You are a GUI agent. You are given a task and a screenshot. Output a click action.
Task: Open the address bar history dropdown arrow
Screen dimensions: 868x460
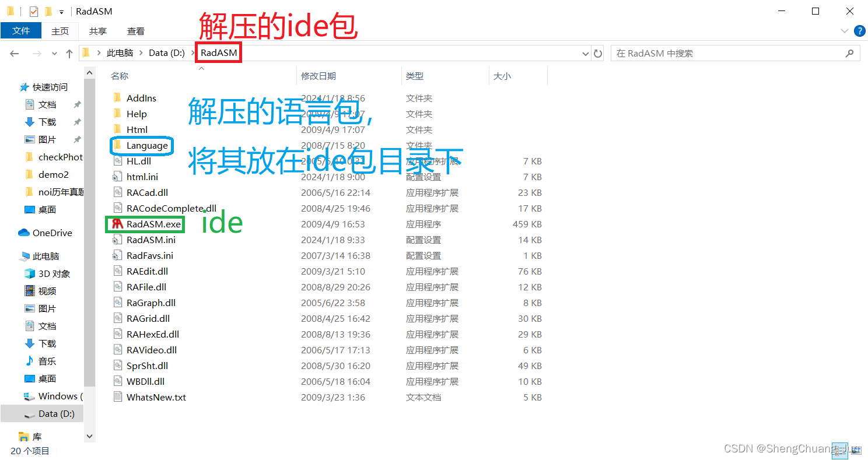coord(585,53)
